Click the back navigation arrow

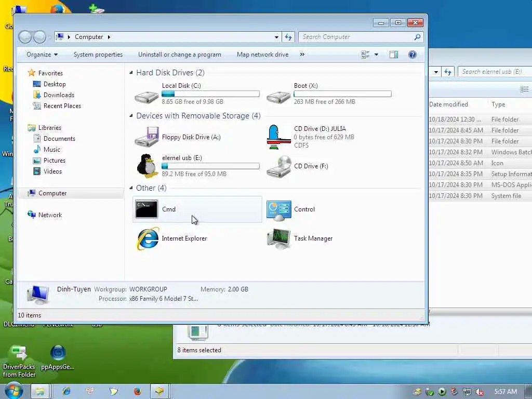(25, 37)
